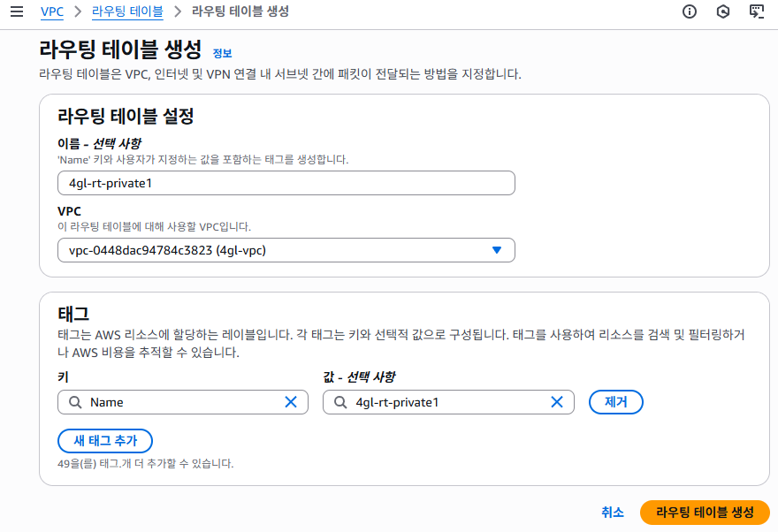Click into the tag key Name field
Image resolution: width=778 pixels, height=532 pixels.
click(x=183, y=402)
